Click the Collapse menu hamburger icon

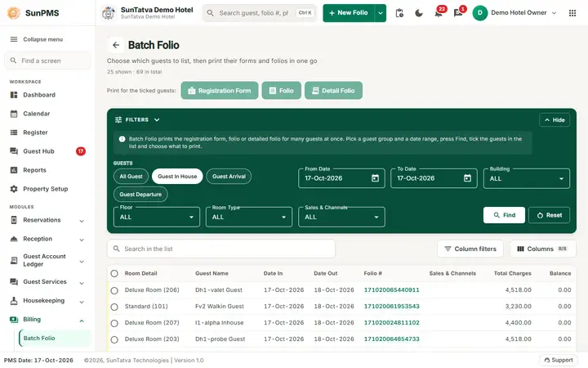pyautogui.click(x=14, y=39)
